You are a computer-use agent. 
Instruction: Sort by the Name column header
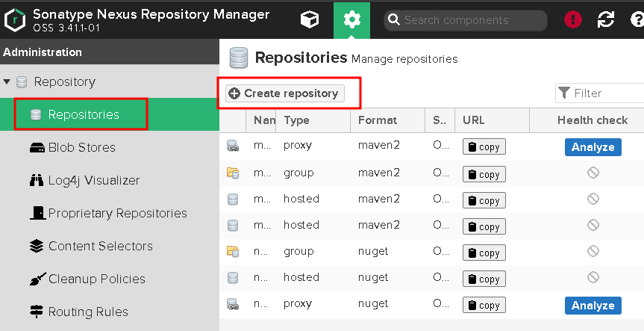[x=260, y=120]
